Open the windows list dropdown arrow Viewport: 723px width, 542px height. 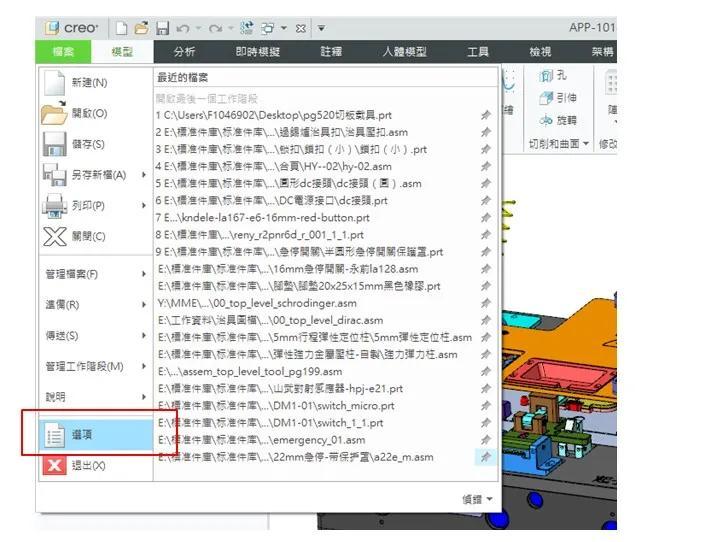pyautogui.click(x=284, y=29)
